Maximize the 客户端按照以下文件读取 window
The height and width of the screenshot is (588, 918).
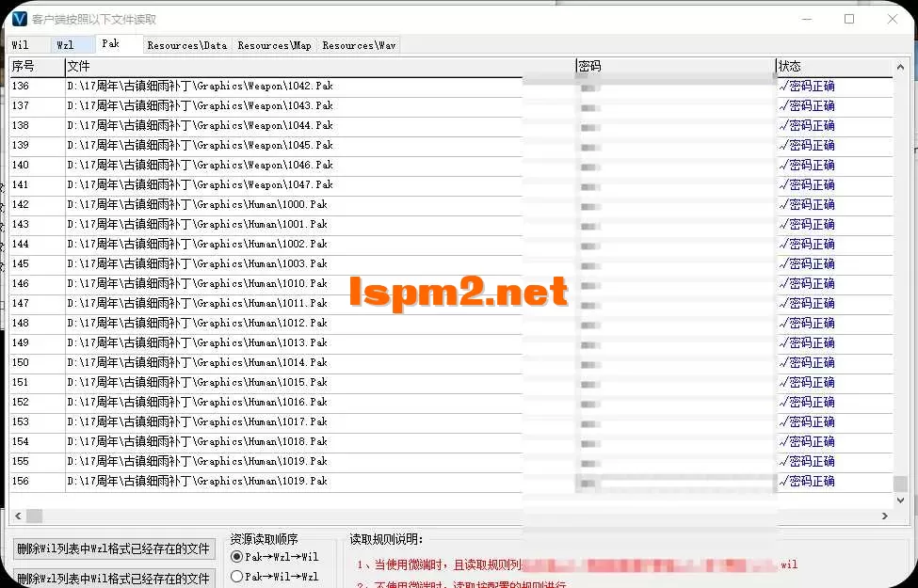point(849,20)
